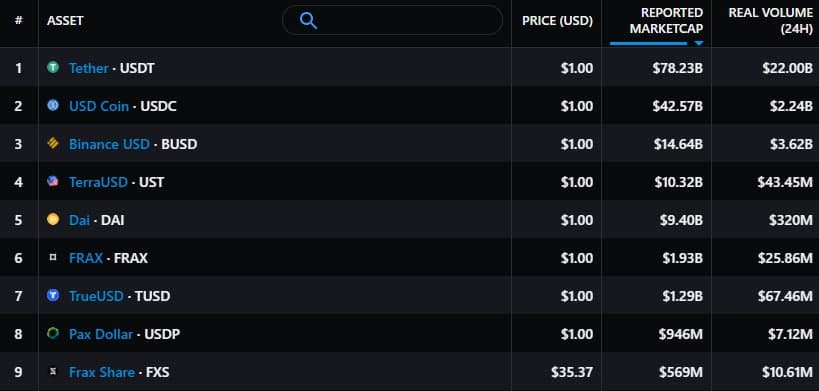The image size is (819, 391).
Task: Click the Pax Dollar logo icon
Action: (53, 334)
